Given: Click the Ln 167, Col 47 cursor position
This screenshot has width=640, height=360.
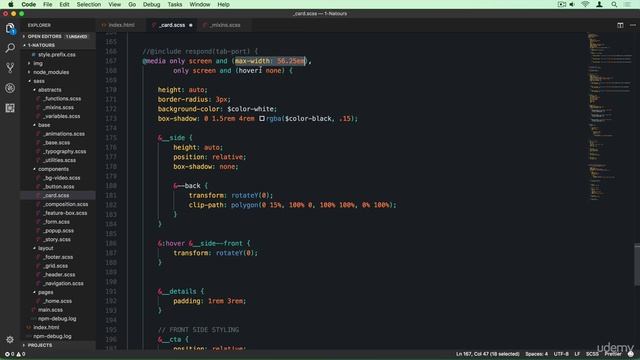Looking at the screenshot, I should click(x=487, y=354).
